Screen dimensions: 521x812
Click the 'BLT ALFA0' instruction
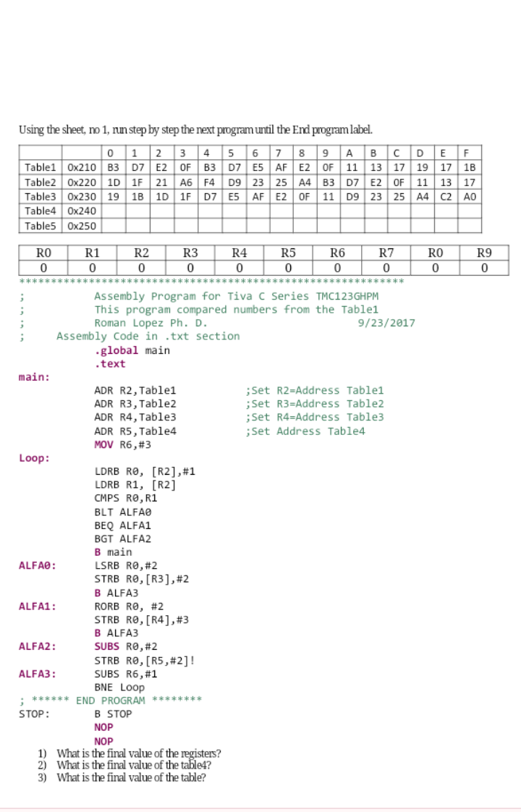point(123,512)
